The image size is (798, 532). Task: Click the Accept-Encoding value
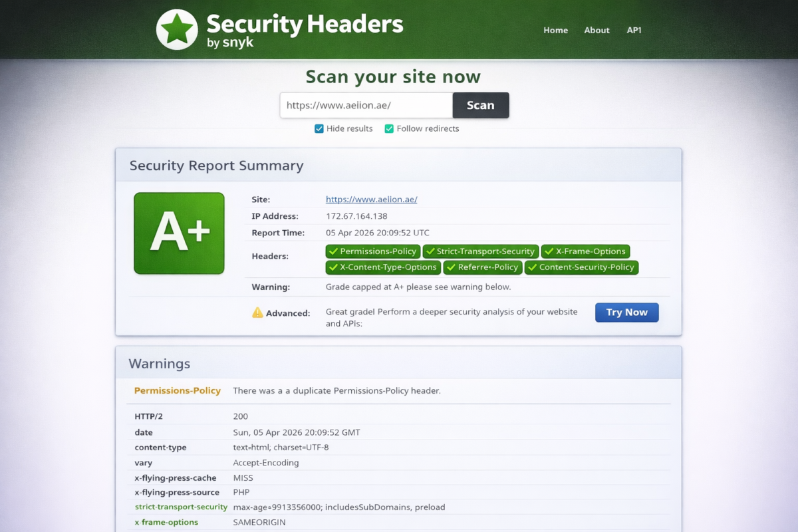(x=266, y=462)
